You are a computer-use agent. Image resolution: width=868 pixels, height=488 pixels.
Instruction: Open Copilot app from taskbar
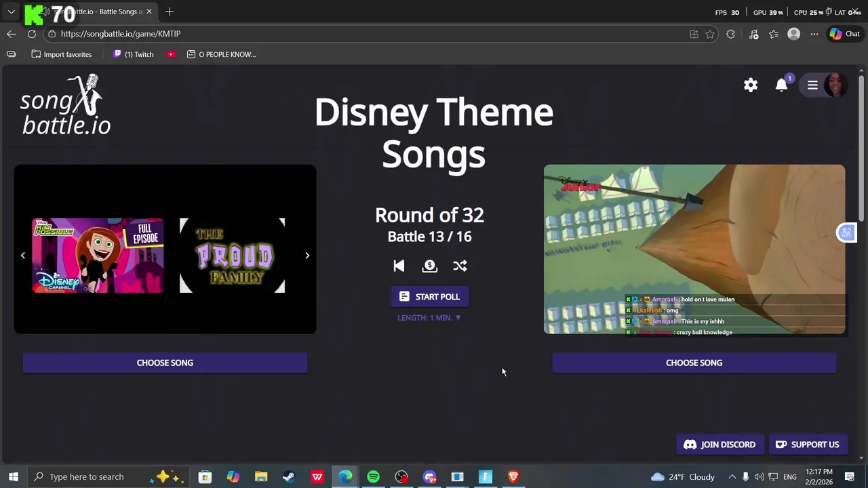[x=233, y=476]
